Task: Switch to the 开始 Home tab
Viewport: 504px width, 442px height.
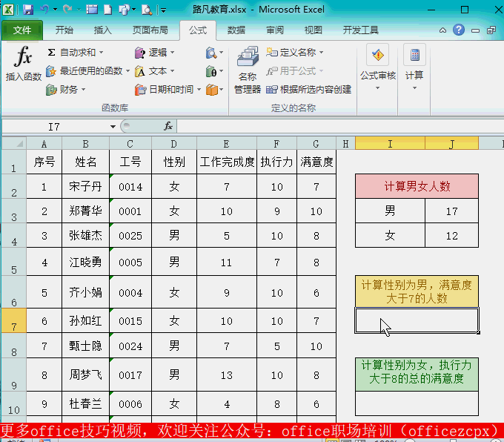Action: coord(64,30)
